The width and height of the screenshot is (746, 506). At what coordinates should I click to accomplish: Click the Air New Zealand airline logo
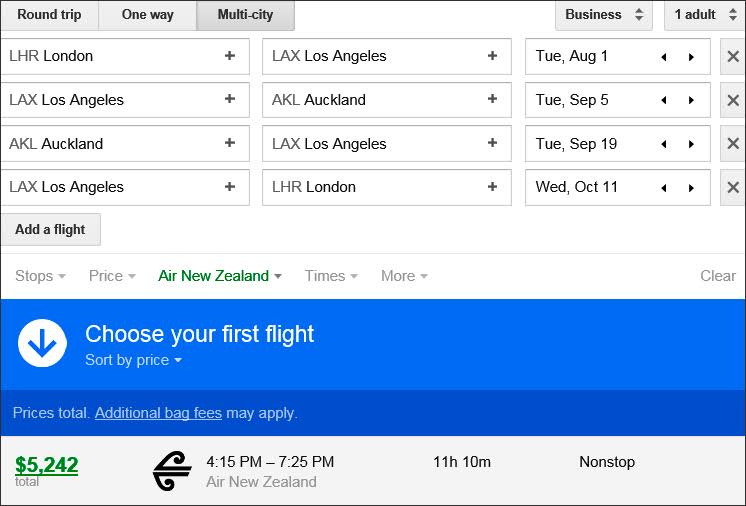click(x=172, y=470)
